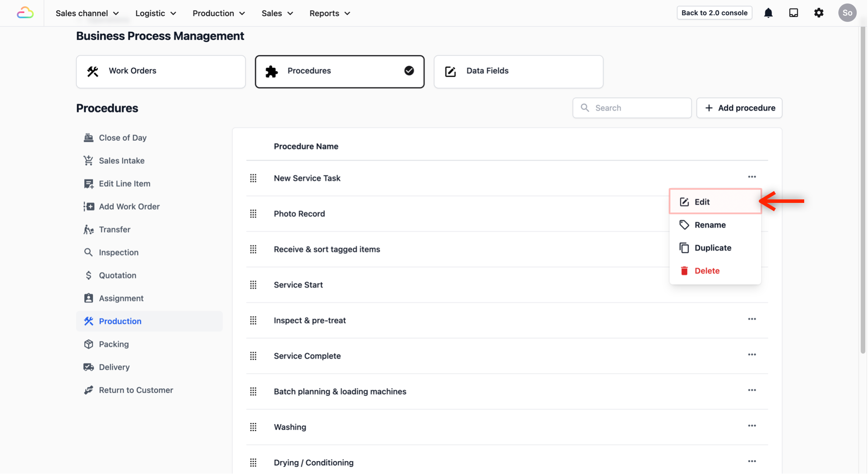This screenshot has width=868, height=474.
Task: Select the Data Fields card
Action: pyautogui.click(x=518, y=71)
